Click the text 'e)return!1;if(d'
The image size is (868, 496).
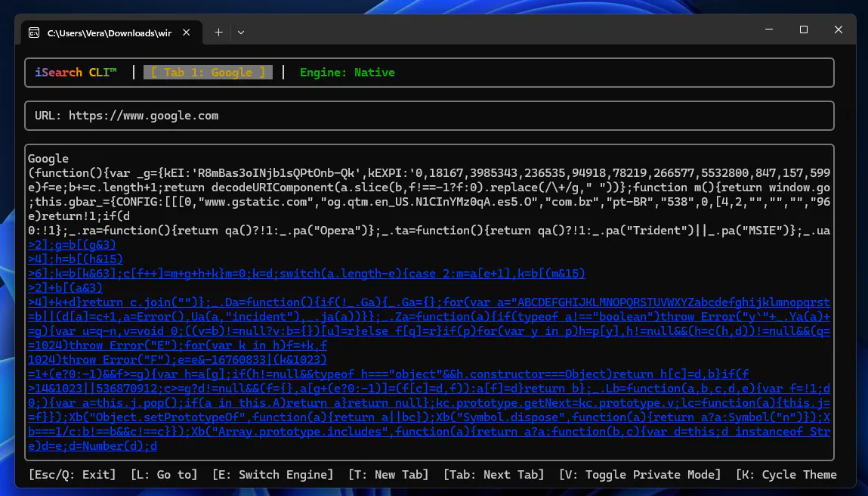pyautogui.click(x=79, y=216)
